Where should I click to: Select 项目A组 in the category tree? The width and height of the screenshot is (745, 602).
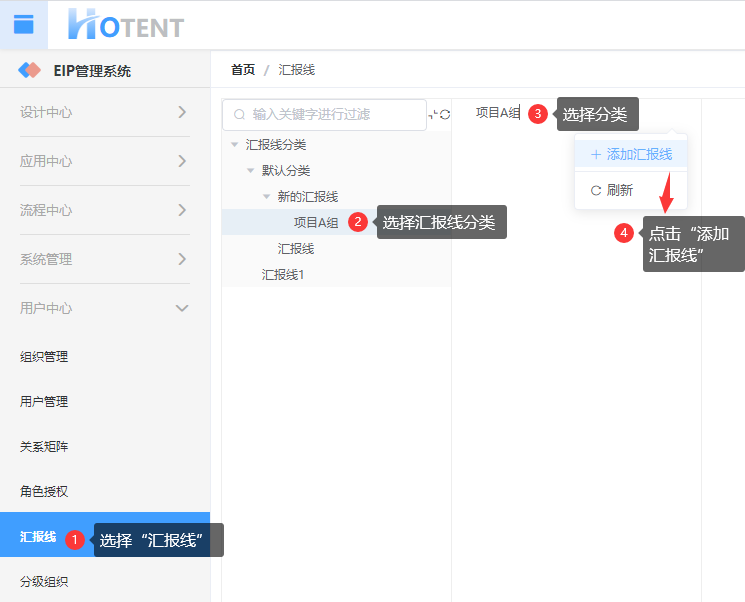click(x=315, y=222)
